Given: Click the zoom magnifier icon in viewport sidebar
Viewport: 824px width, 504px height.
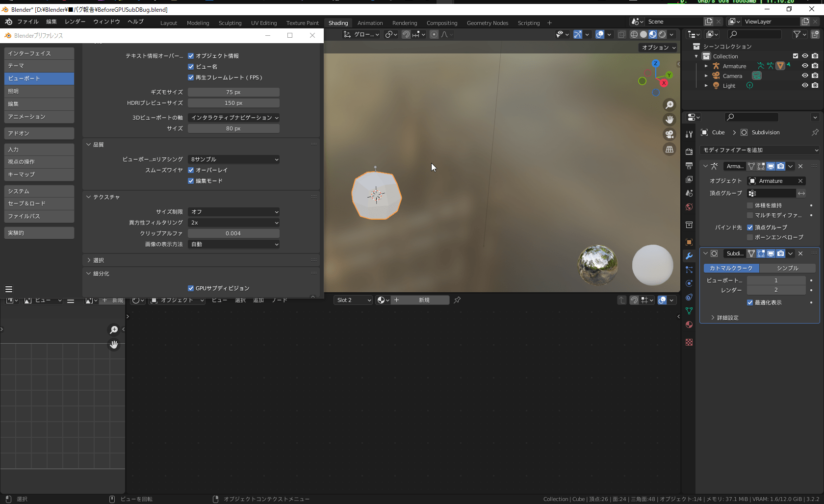Looking at the screenshot, I should tap(669, 104).
